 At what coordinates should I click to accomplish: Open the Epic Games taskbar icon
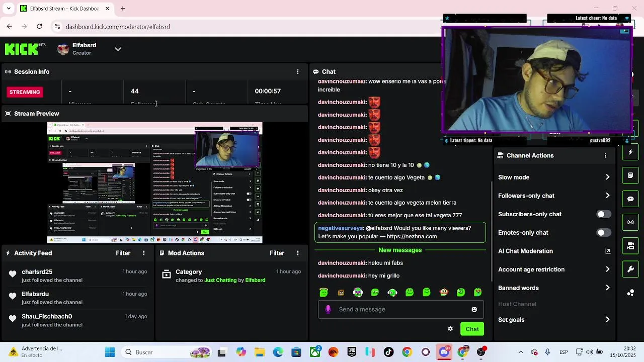(352, 352)
